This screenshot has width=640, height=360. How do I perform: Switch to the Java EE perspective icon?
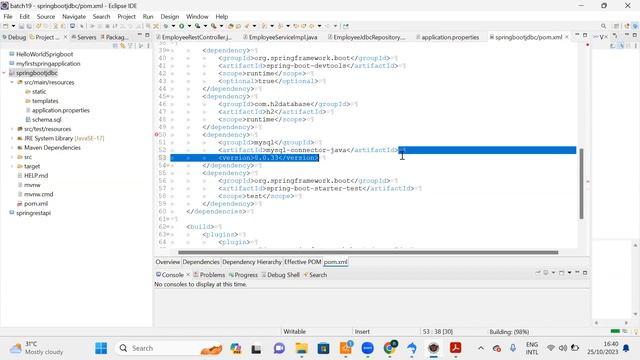(x=627, y=26)
